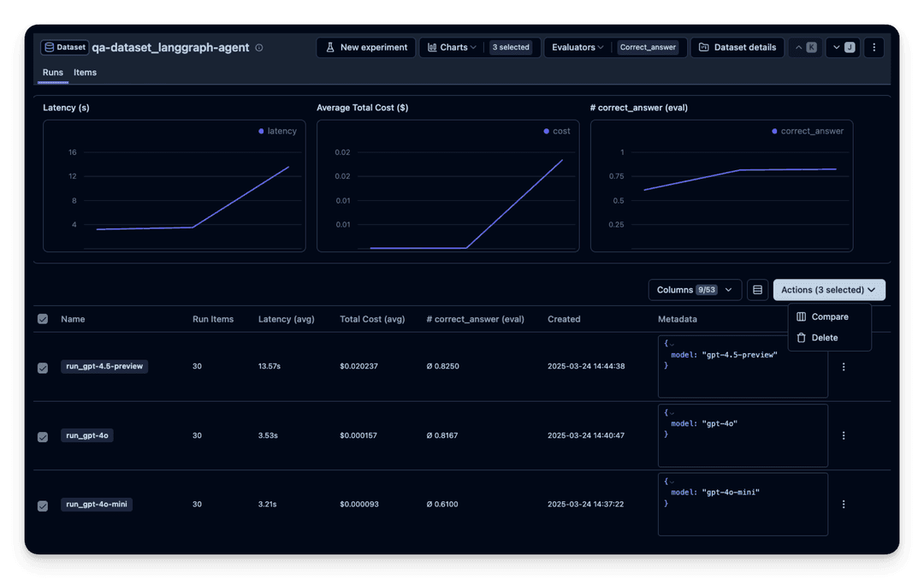This screenshot has height=579, width=924.
Task: Open the top-right vertical dots menu
Action: click(x=874, y=47)
